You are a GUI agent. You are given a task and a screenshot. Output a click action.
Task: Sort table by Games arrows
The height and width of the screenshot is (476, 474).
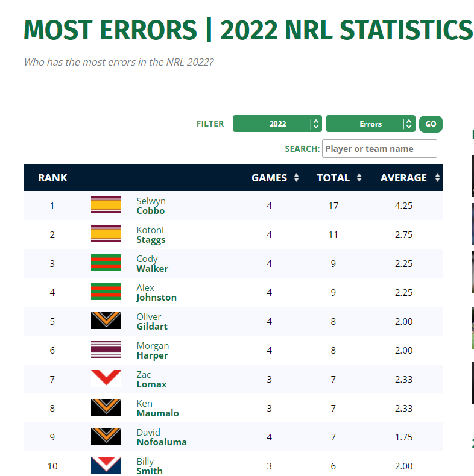(297, 178)
